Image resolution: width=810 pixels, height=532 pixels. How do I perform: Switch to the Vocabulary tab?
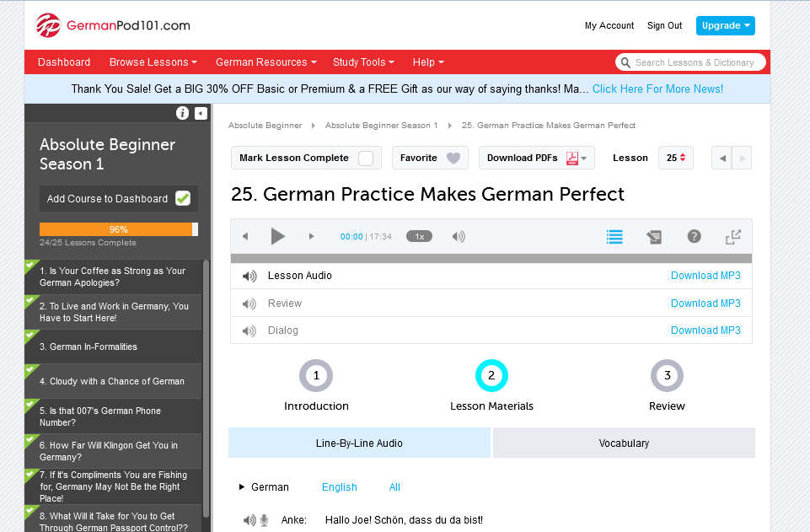click(x=623, y=443)
